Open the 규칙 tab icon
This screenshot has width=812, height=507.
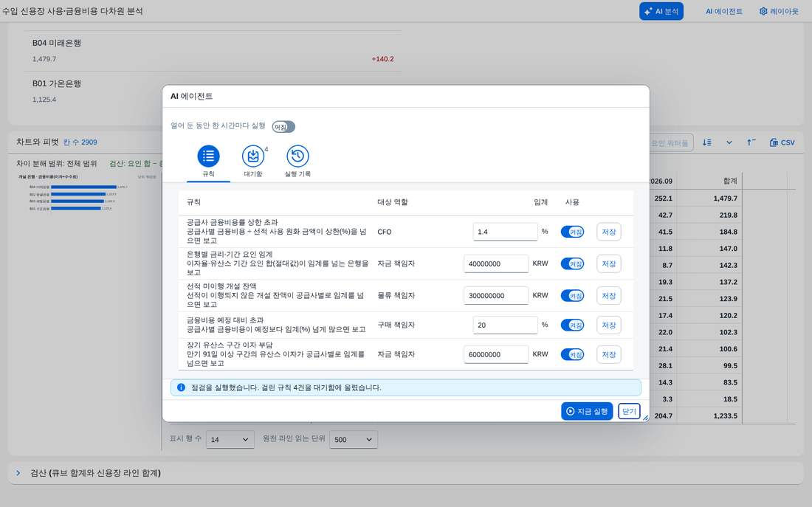pos(208,156)
